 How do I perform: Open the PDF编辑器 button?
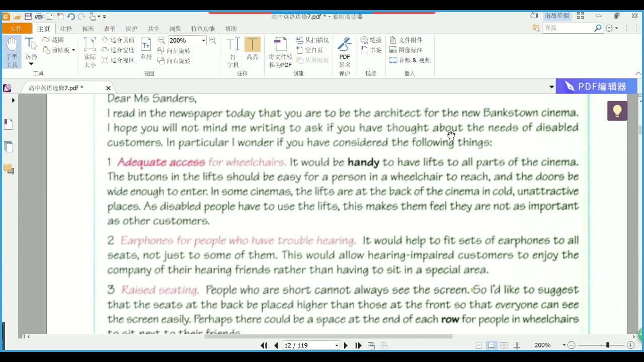(596, 86)
